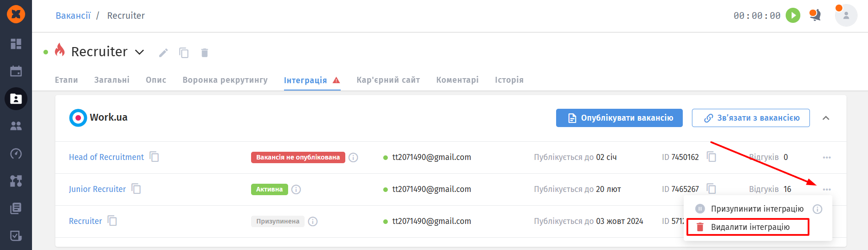
Task: Click the timer display 00:00:00
Action: coord(757,16)
